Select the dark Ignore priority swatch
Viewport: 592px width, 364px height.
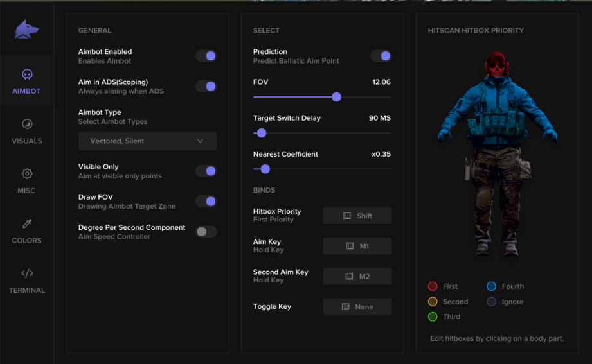[x=491, y=302]
